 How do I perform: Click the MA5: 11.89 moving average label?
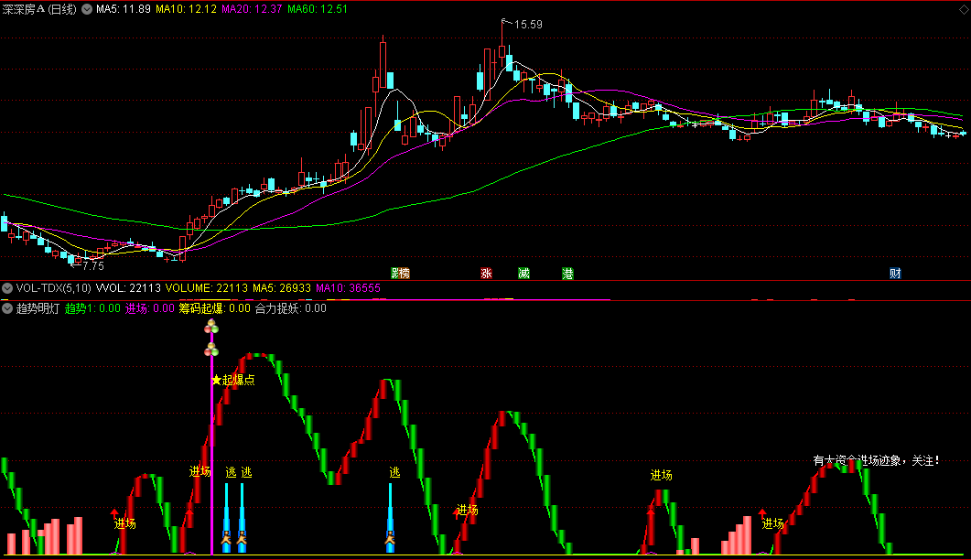pos(124,9)
